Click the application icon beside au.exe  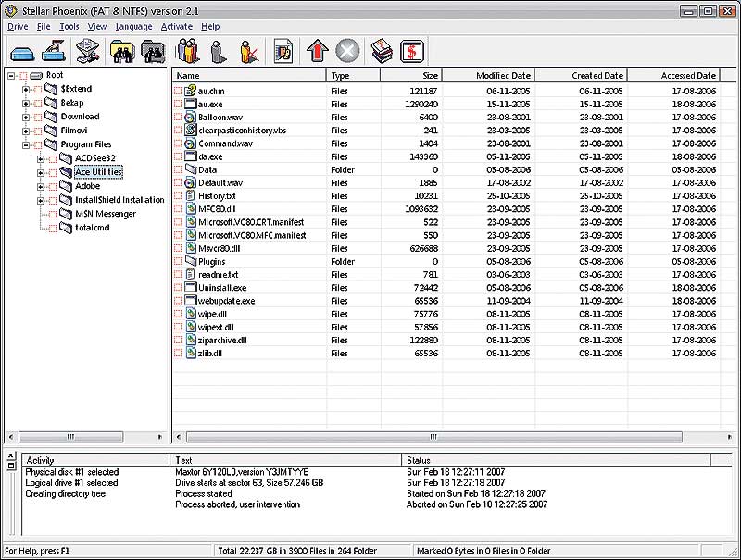[x=191, y=104]
